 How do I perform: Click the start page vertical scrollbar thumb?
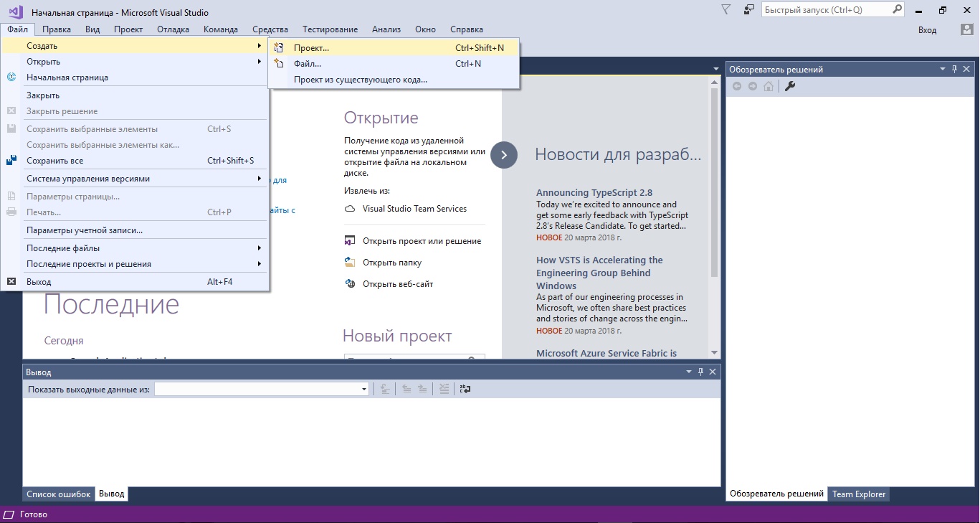(714, 183)
